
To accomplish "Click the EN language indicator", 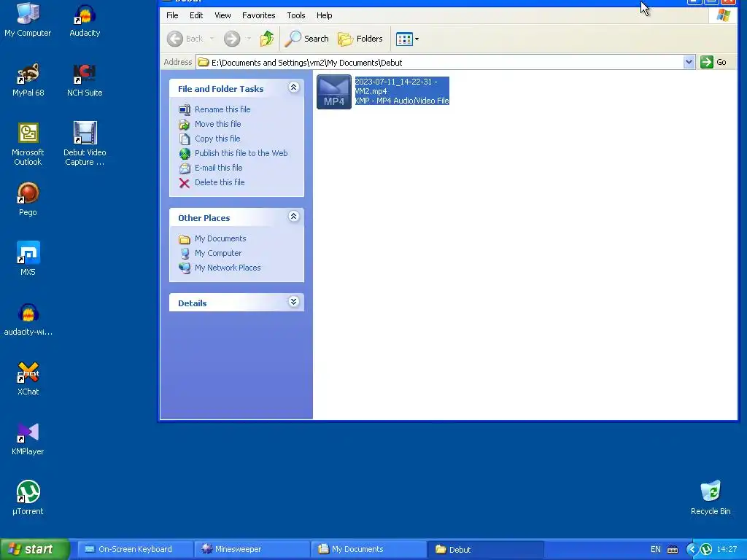I will [x=656, y=549].
